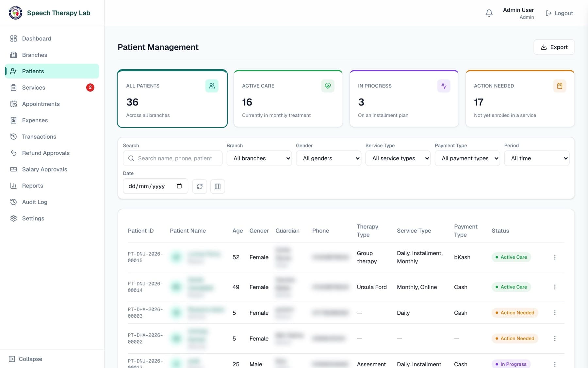Viewport: 588px width, 368px height.
Task: Open Transactions in the sidebar
Action: [52, 136]
